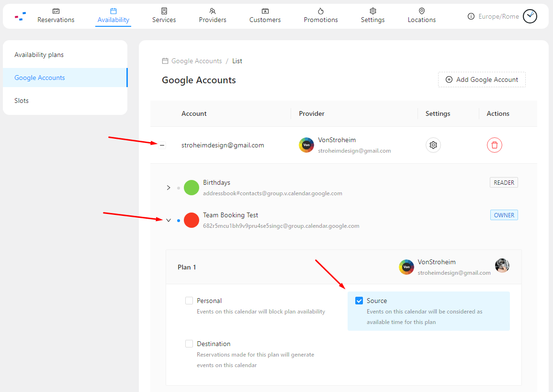Image resolution: width=553 pixels, height=392 pixels.
Task: Click the Customers contact card icon
Action: 265,11
